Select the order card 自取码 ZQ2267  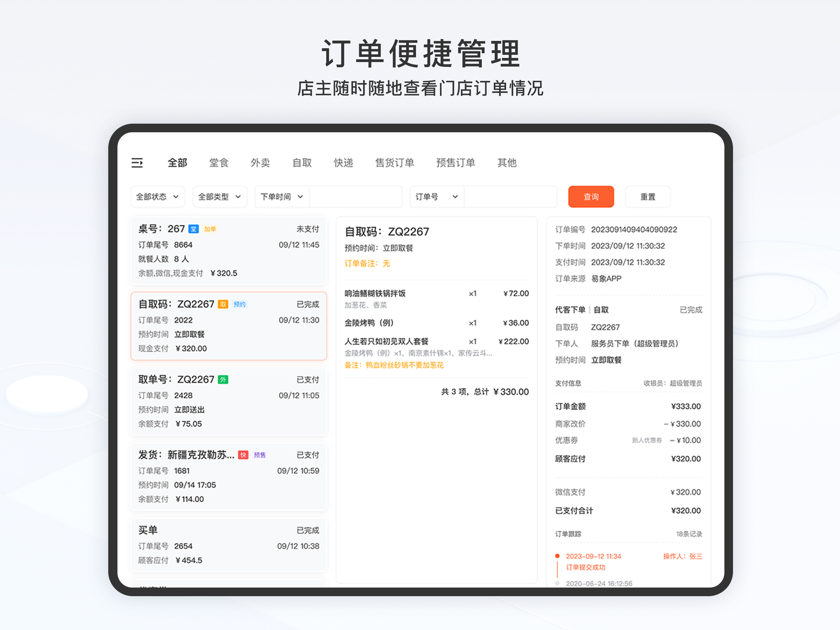[229, 326]
